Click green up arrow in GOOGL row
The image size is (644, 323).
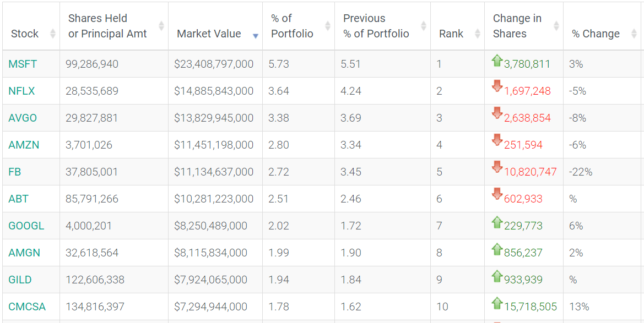[497, 222]
